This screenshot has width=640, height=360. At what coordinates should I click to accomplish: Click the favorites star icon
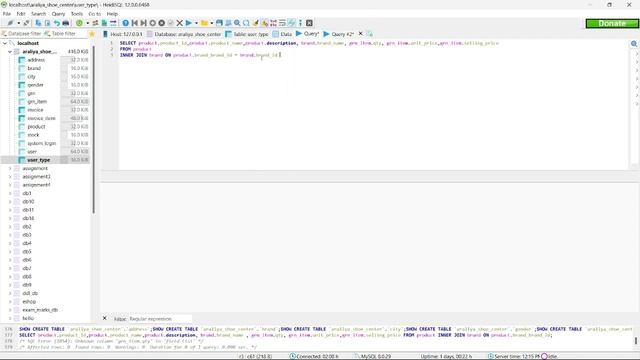pos(92,34)
